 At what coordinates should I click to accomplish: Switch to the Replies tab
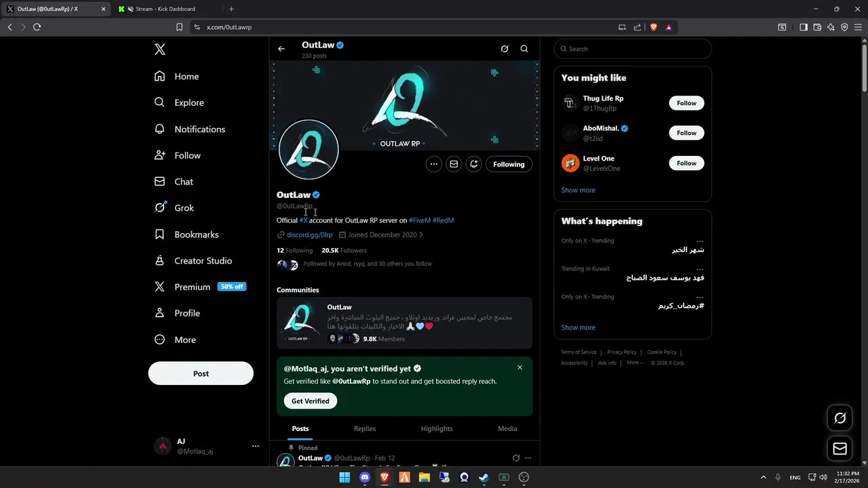coord(365,428)
